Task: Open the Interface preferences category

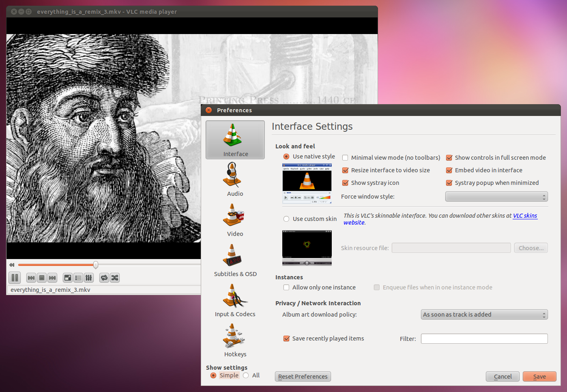Action: pyautogui.click(x=235, y=140)
